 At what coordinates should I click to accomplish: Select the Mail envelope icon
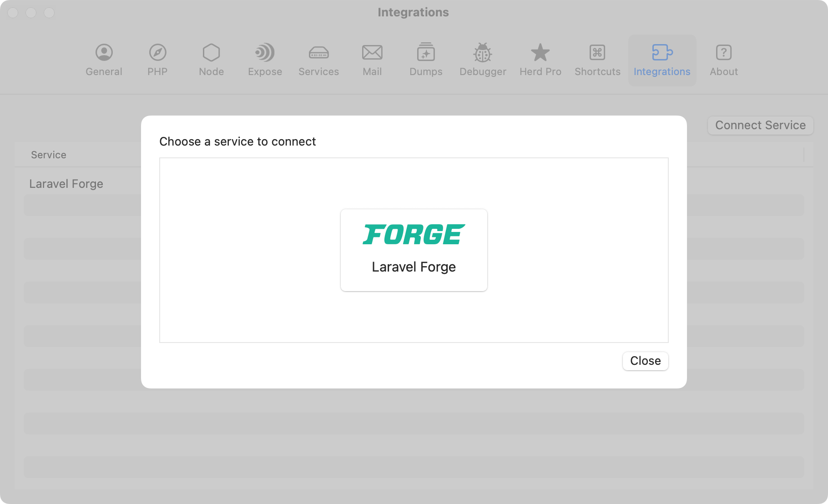pos(372,53)
